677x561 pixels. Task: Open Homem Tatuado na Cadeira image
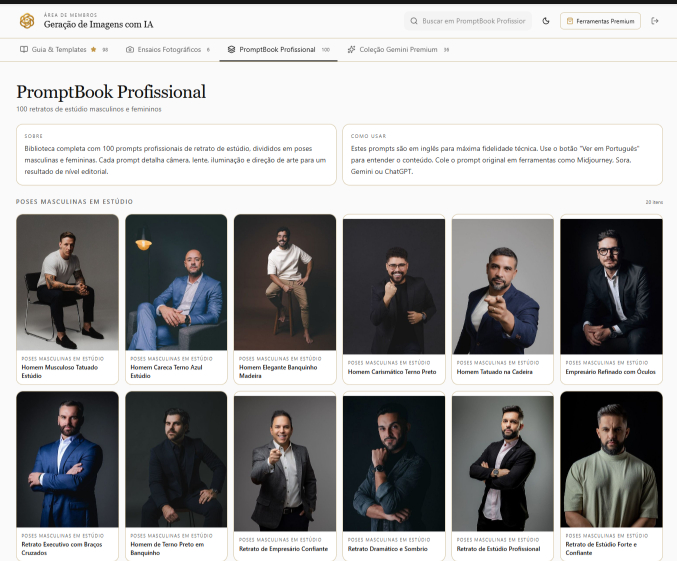click(x=503, y=286)
